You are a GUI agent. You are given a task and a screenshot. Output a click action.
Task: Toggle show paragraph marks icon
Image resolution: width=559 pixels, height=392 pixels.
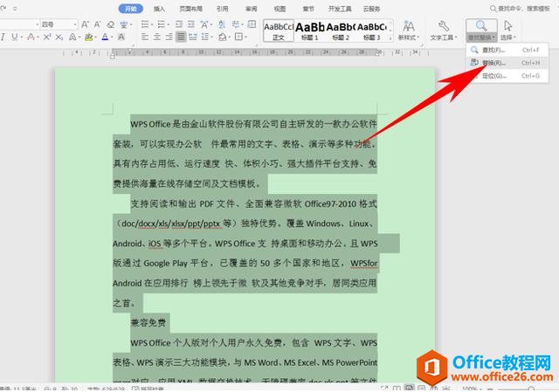(x=235, y=24)
